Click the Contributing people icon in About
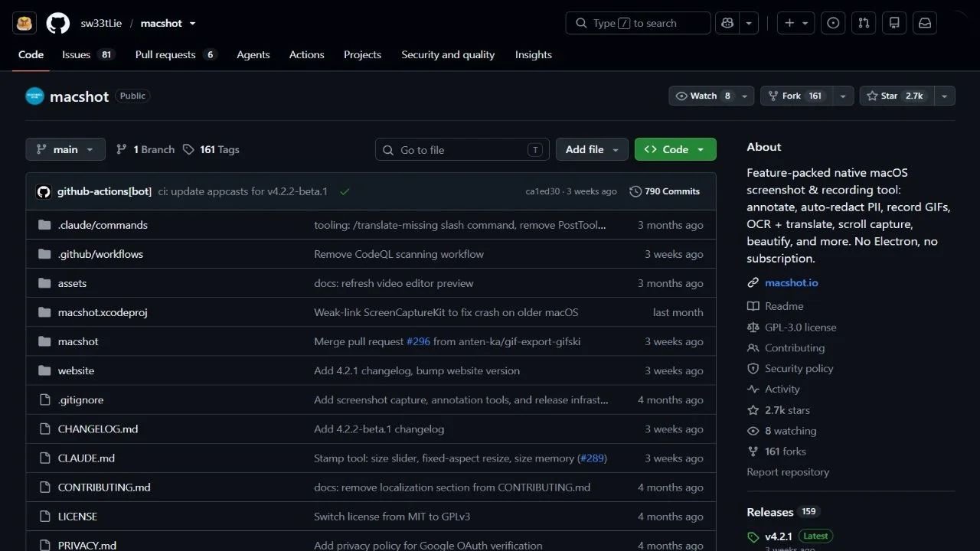This screenshot has height=551, width=980. [753, 348]
